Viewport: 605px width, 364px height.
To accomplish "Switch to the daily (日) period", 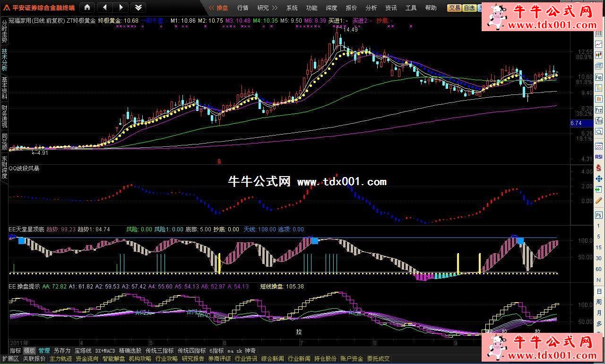I will [599, 292].
